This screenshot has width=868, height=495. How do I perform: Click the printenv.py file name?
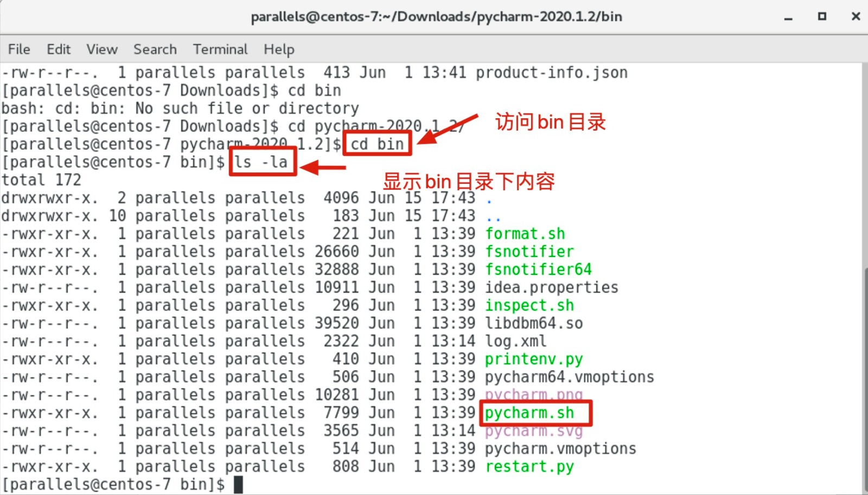(x=534, y=359)
